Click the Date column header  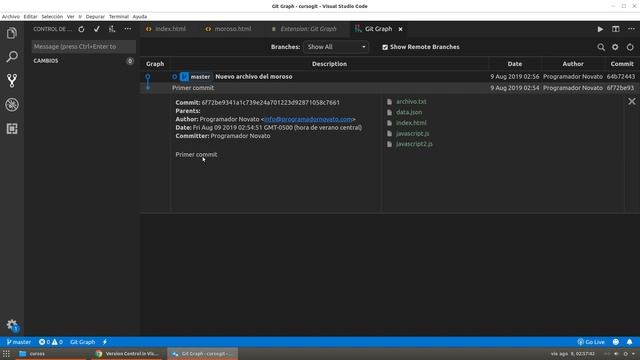(514, 64)
